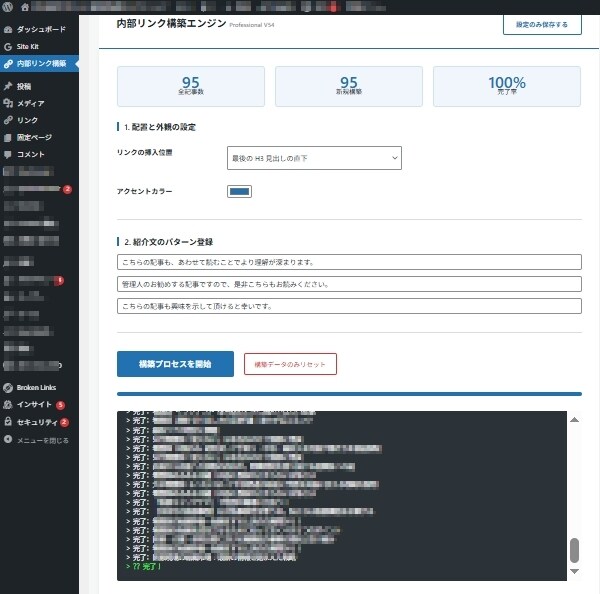Click the link icon beside リンク
This screenshot has height=594, width=600.
(x=8, y=120)
